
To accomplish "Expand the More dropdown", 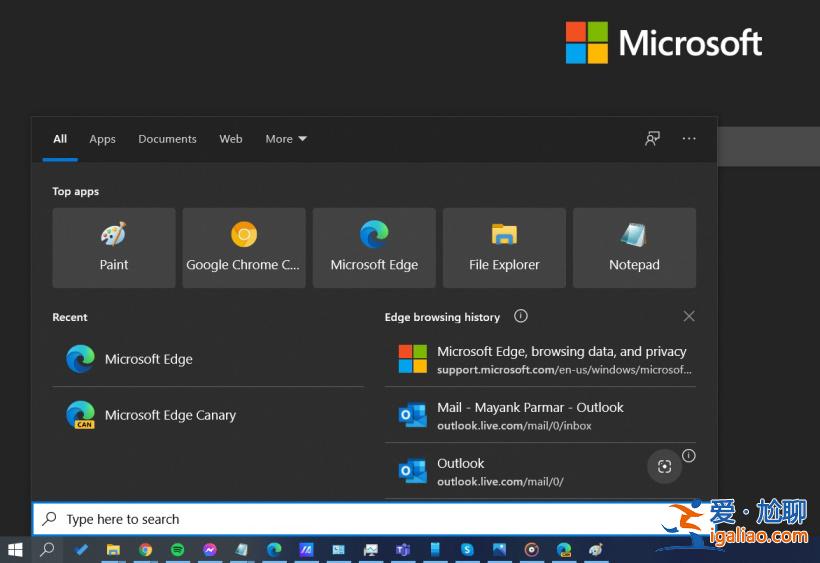I will click(286, 139).
